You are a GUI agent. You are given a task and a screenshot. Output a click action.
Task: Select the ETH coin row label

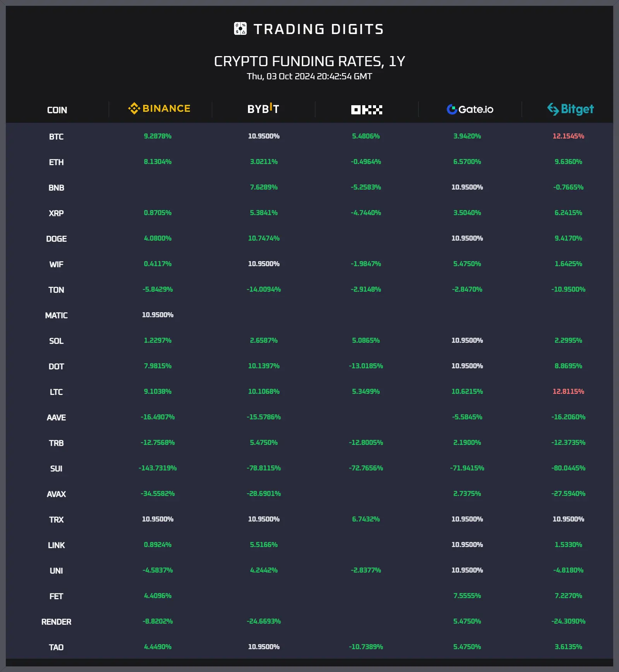(x=56, y=162)
